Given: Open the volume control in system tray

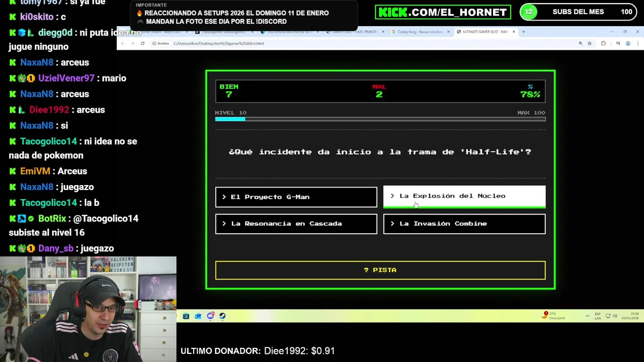Looking at the screenshot, I should [x=615, y=316].
